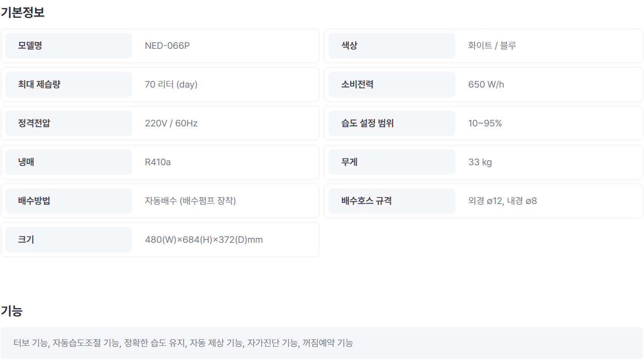Select the 70 리터 (day) value
This screenshot has width=644, height=360.
[171, 85]
